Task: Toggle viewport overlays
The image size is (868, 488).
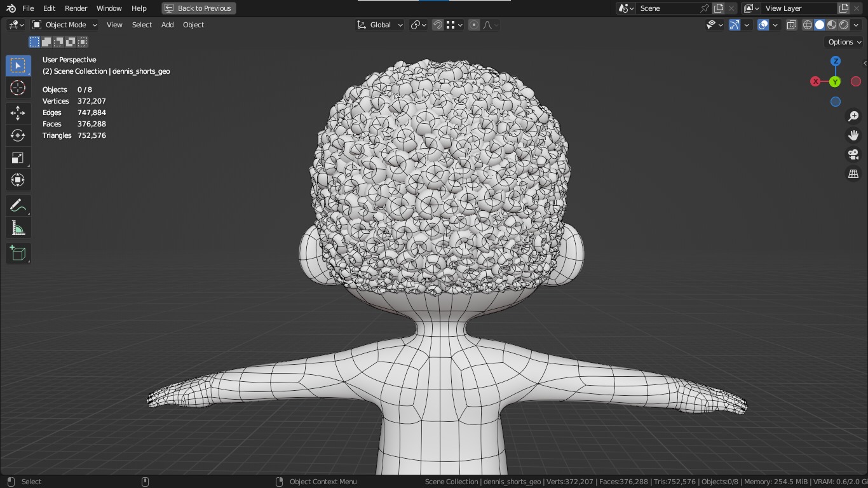Action: (763, 25)
